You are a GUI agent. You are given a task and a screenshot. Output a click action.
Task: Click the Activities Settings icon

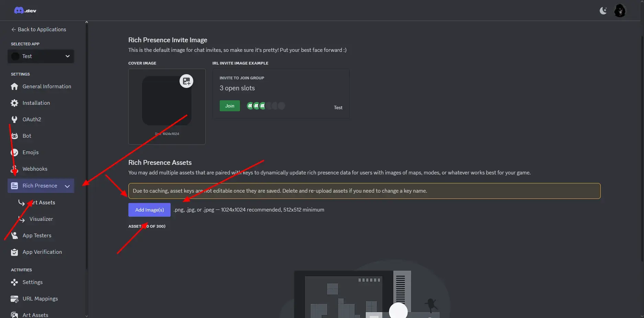pyautogui.click(x=14, y=282)
